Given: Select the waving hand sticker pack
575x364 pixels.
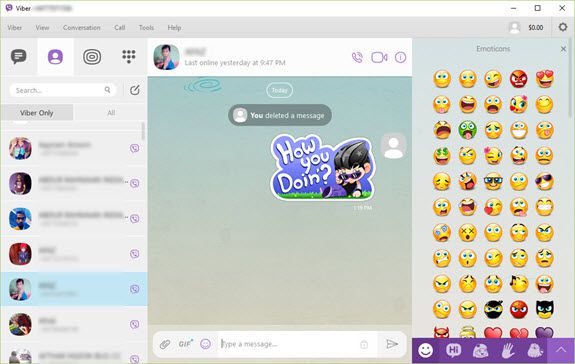Looking at the screenshot, I should (x=508, y=350).
